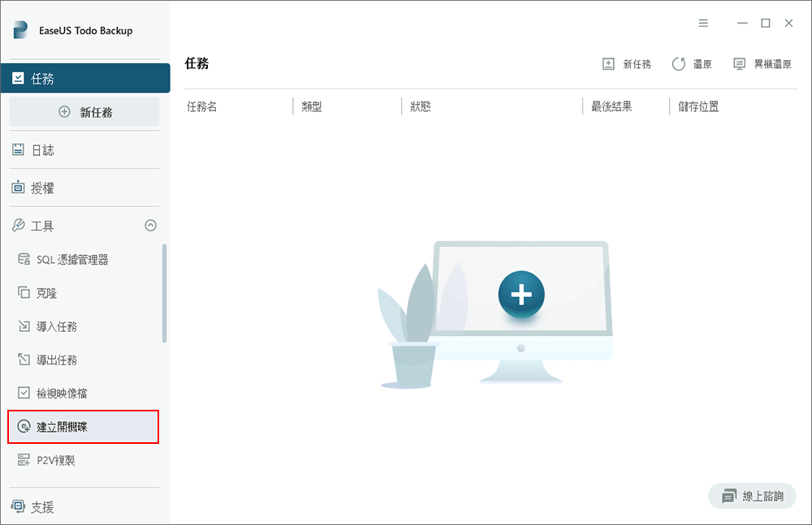Open the hamburger menu icon in title bar
This screenshot has height=525, width=812.
click(x=703, y=23)
